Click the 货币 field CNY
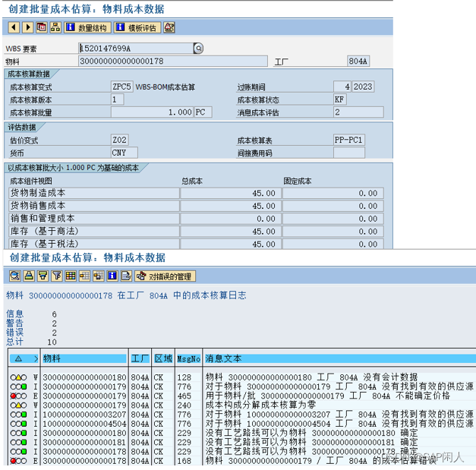The width and height of the screenshot is (476, 470). pos(125,153)
